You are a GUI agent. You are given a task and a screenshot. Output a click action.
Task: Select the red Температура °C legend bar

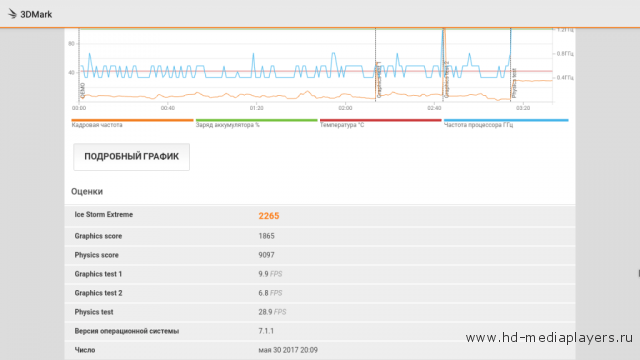tap(381, 120)
